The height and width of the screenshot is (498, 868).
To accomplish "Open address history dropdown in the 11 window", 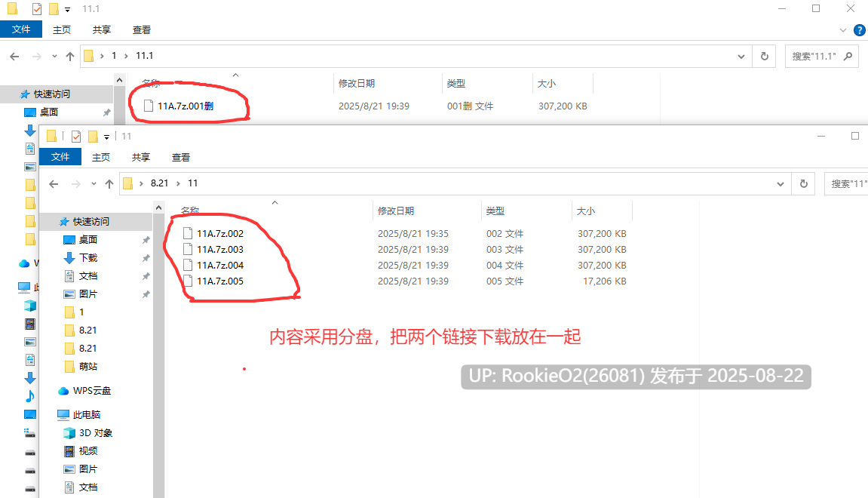I will point(781,184).
